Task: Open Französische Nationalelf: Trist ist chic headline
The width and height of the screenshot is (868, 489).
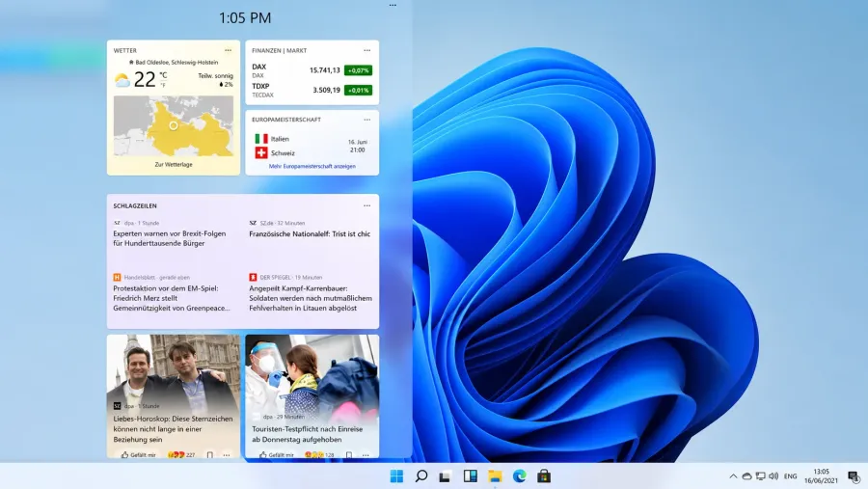Action: [x=310, y=233]
